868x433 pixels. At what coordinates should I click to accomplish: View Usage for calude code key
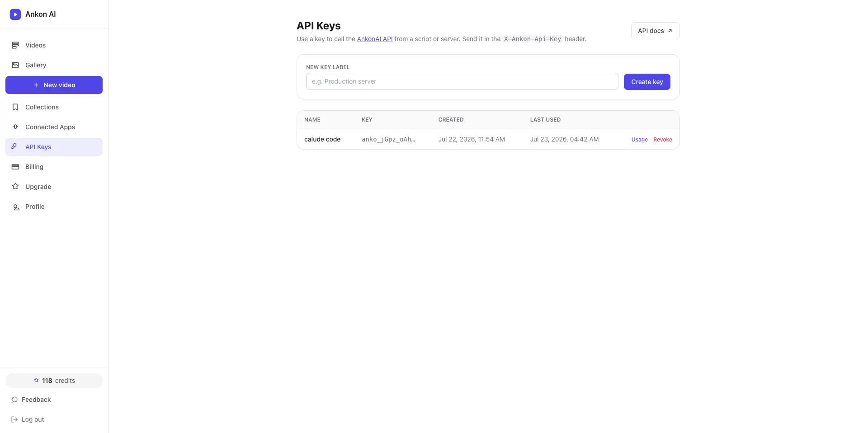(x=639, y=140)
